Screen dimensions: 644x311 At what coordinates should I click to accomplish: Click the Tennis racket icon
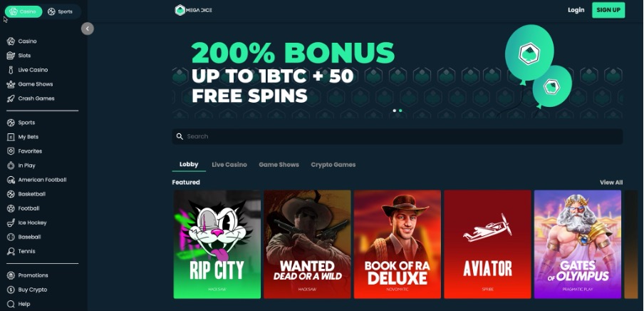[x=11, y=251]
